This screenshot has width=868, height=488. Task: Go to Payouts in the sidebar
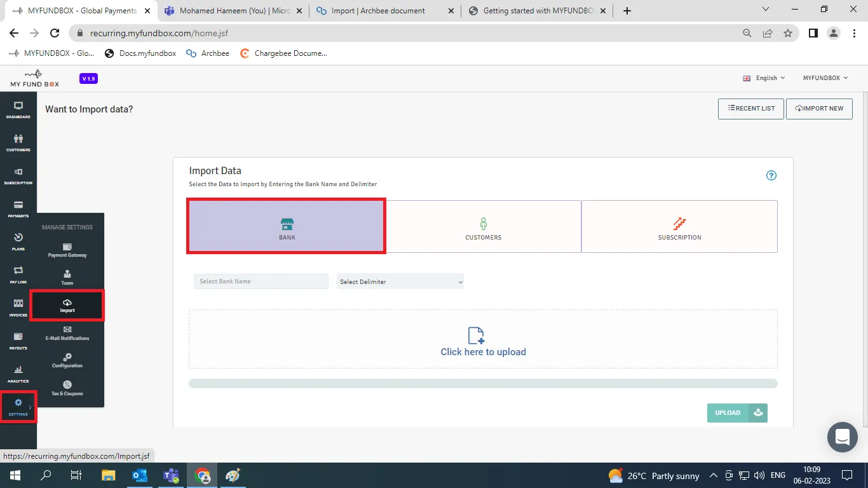point(18,341)
